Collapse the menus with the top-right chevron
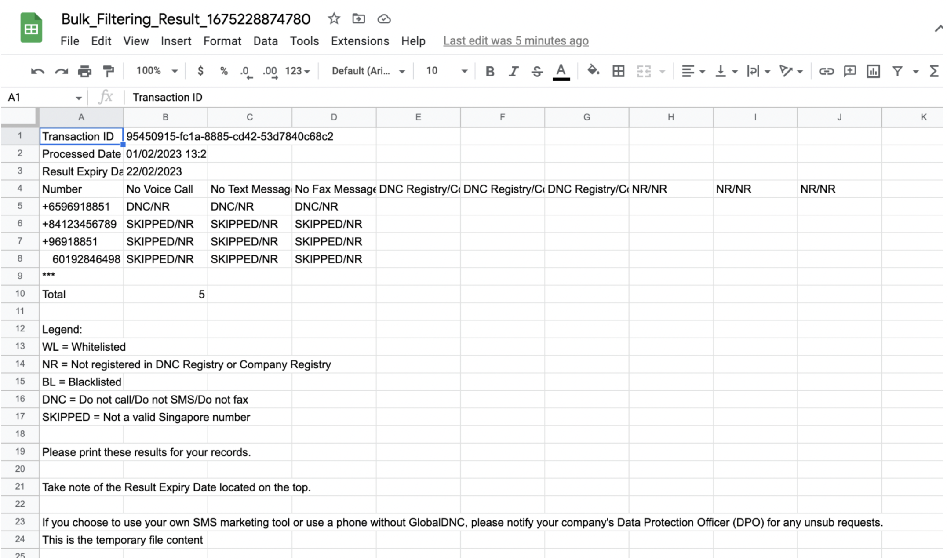 click(x=938, y=29)
